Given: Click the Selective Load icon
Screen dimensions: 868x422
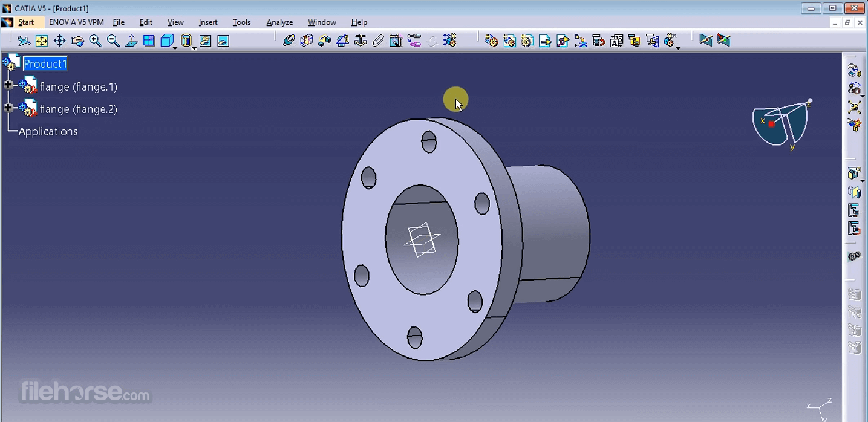Looking at the screenshot, I should 634,41.
